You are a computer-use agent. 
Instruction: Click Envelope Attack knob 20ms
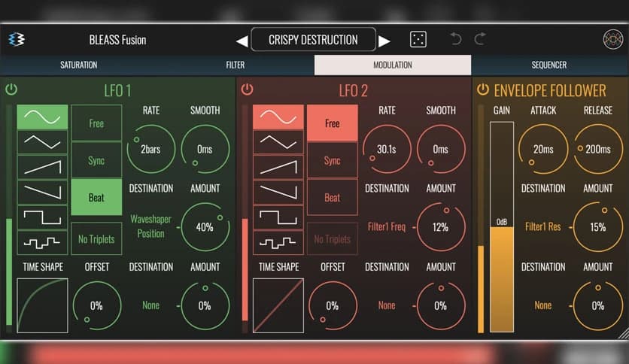point(543,149)
